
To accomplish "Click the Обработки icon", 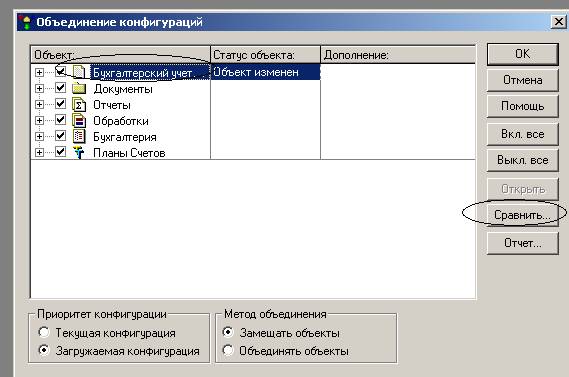I will pos(79,120).
